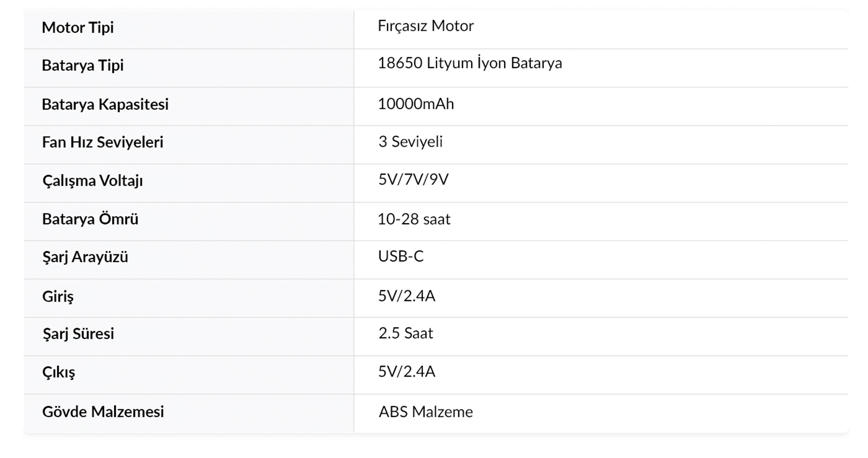Click the Fırçasız Motor value
This screenshot has width=868, height=458.
pos(425,26)
